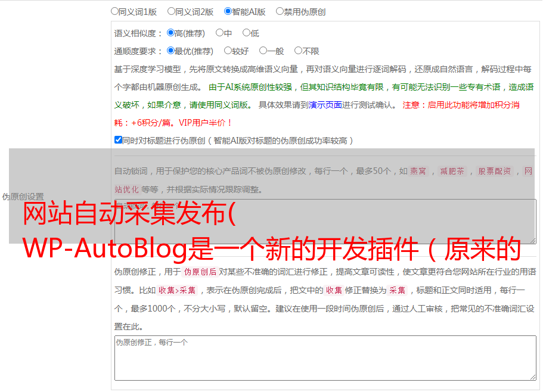The height and width of the screenshot is (392, 543).
Task: Select the 同义词2版 radio option
Action: pos(171,11)
